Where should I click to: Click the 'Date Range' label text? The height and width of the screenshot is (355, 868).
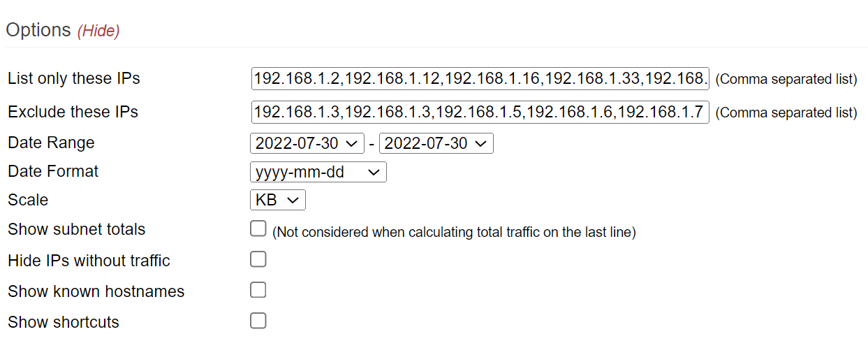(51, 143)
